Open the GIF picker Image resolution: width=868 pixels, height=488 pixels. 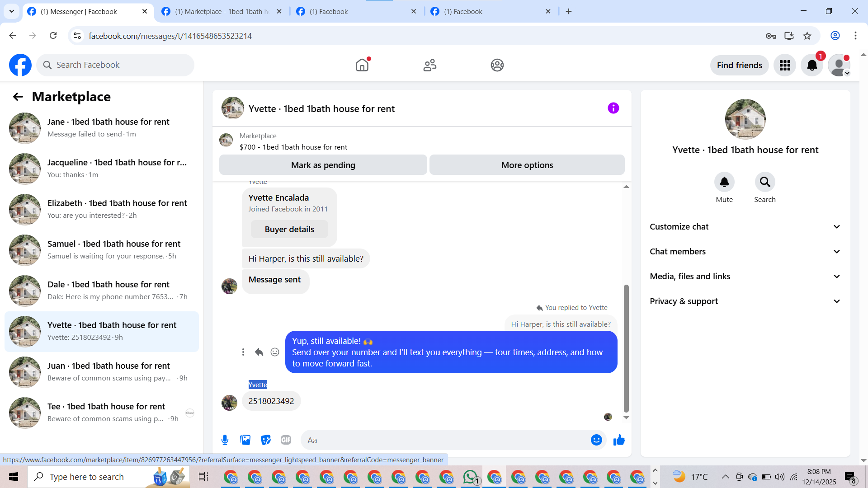[286, 440]
